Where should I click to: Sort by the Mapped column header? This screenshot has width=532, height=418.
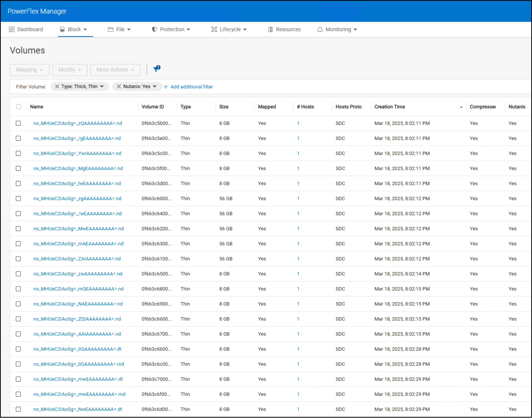(267, 107)
